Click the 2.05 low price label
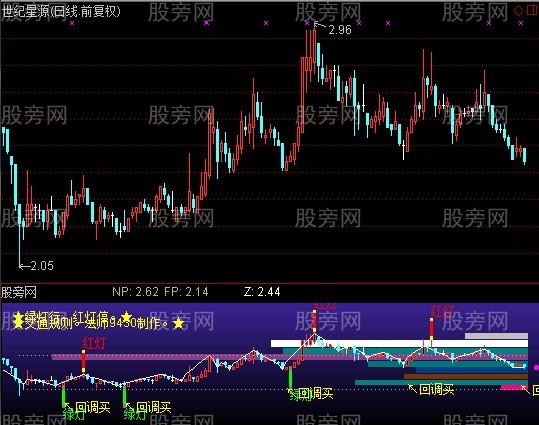 42,265
